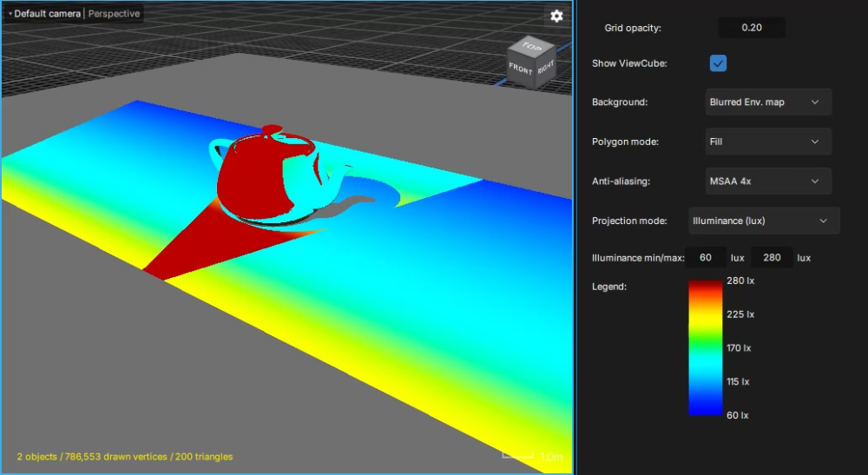Click the '115 lx' legend label
This screenshot has height=475, width=868.
tap(737, 381)
